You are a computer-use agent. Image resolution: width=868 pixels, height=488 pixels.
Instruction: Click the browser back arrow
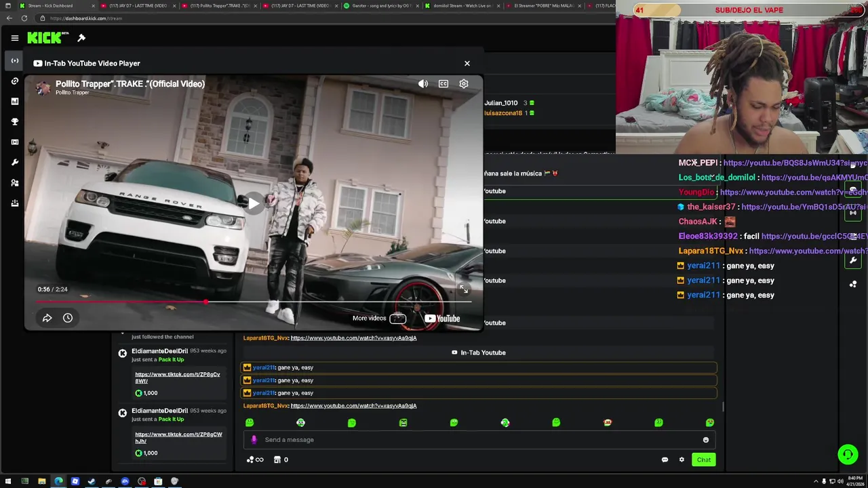[9, 18]
